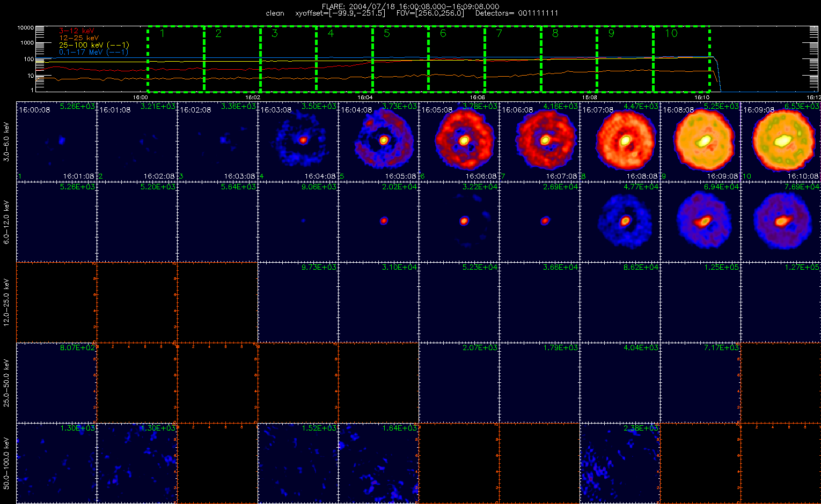This screenshot has width=821, height=504.
Task: Open the 3.0-6.0 keV image starting at 16:03:08
Action: coord(298,142)
